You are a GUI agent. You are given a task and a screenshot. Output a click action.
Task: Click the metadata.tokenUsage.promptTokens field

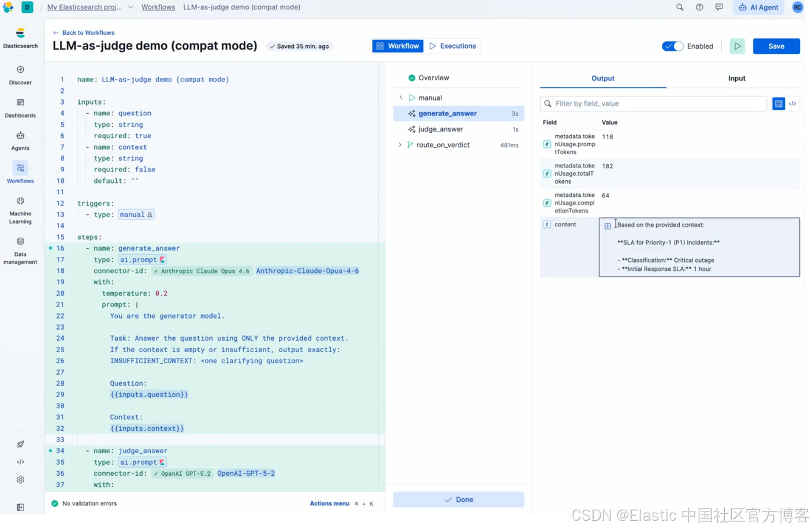(x=575, y=144)
